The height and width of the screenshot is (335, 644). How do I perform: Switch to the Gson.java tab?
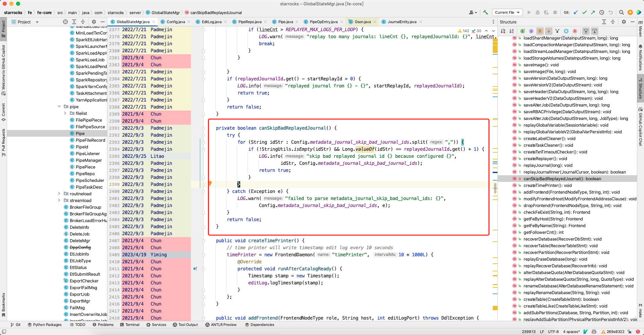pyautogui.click(x=363, y=22)
